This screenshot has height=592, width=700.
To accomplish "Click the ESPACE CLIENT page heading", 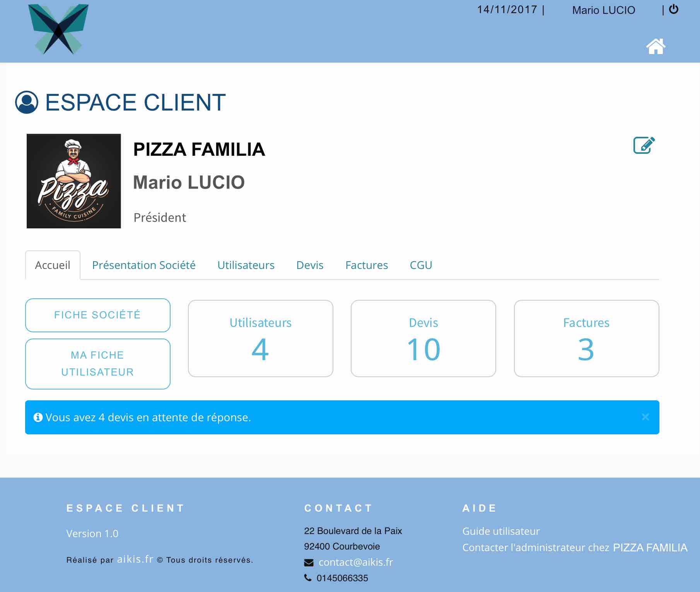I will pos(135,102).
